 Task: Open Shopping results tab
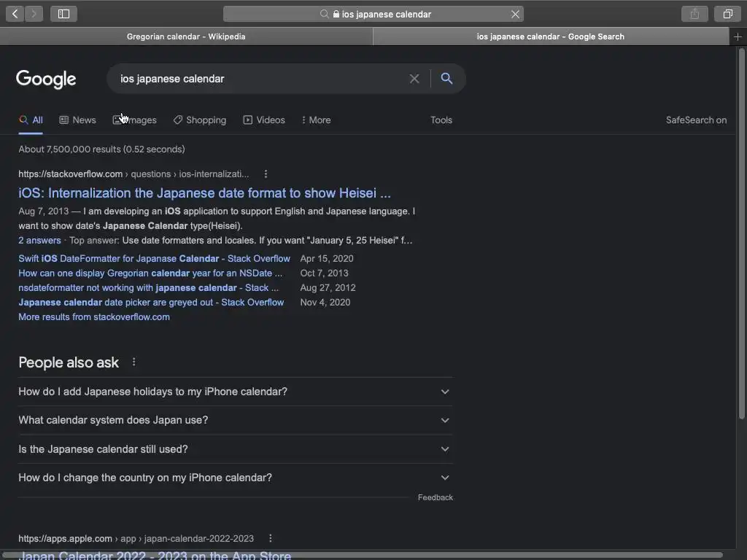coord(200,120)
